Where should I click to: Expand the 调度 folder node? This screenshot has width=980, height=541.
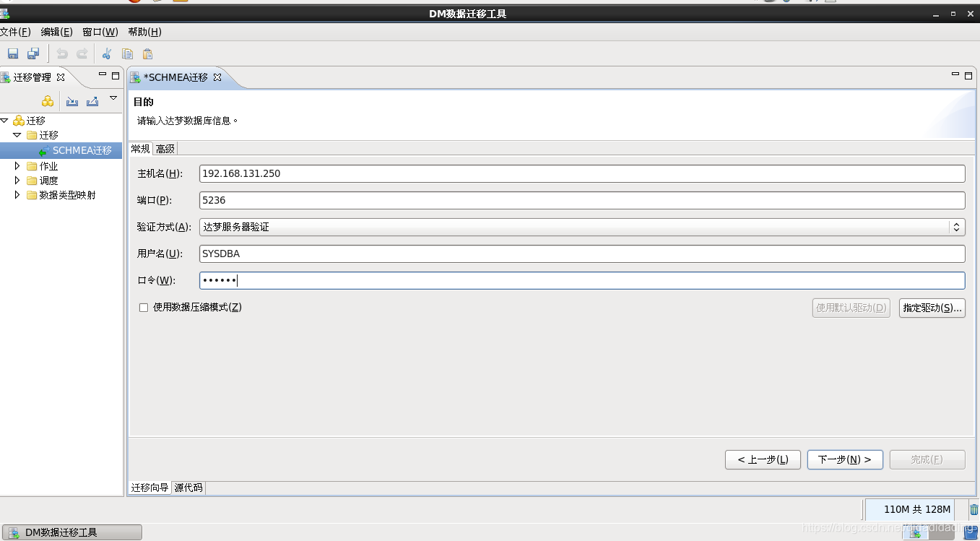pyautogui.click(x=17, y=180)
